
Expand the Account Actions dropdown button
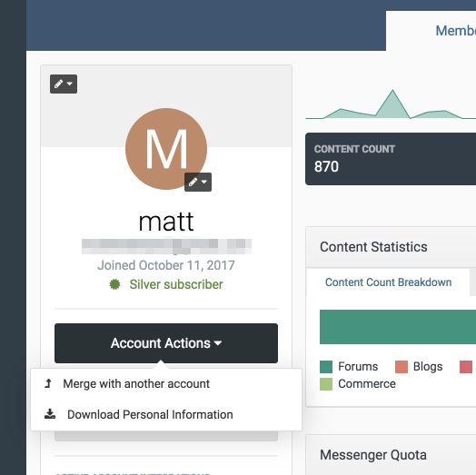tap(166, 343)
